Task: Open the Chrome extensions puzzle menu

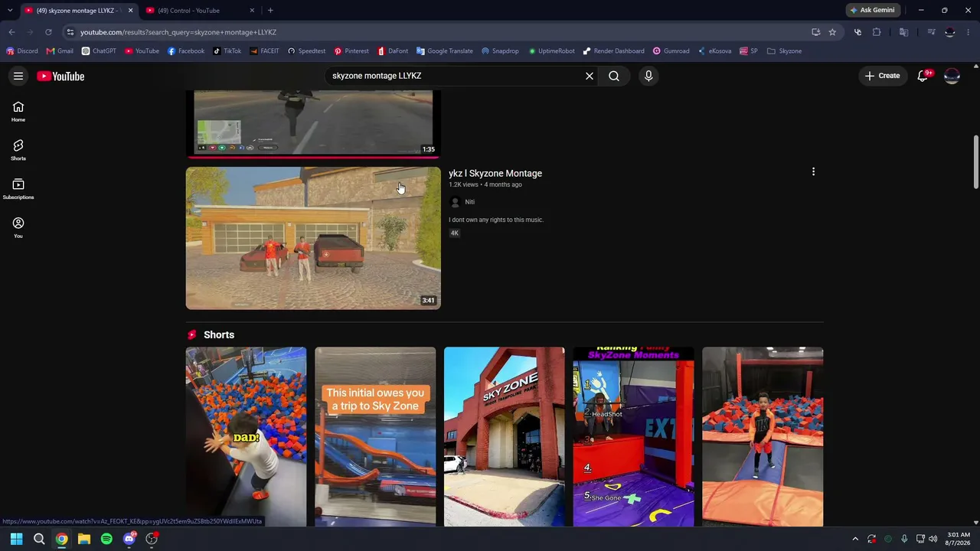Action: click(877, 32)
